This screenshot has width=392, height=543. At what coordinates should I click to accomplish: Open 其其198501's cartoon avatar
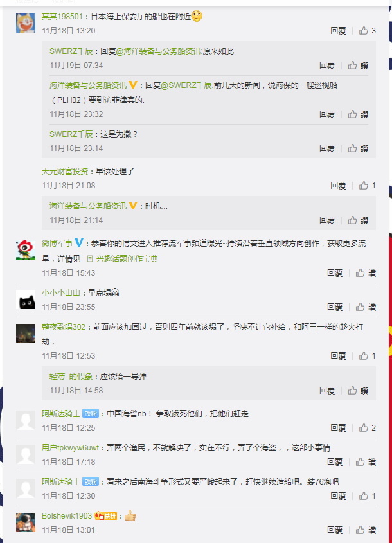click(26, 23)
